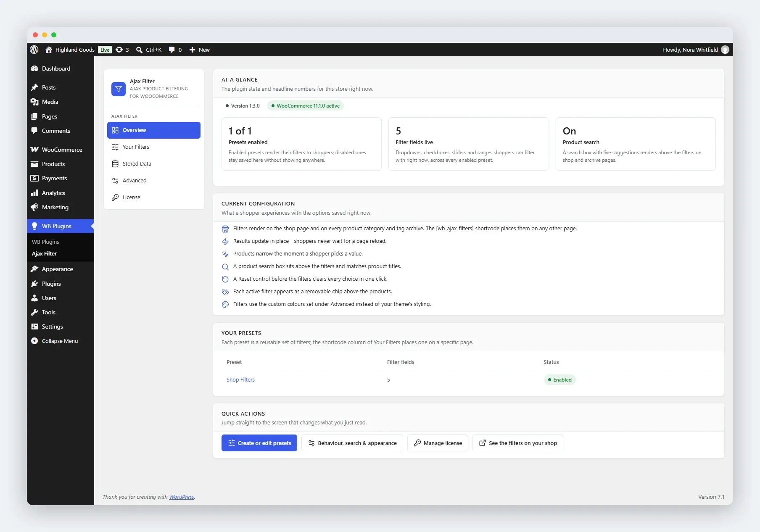760x532 pixels.
Task: Click the Manage license button
Action: tap(438, 443)
